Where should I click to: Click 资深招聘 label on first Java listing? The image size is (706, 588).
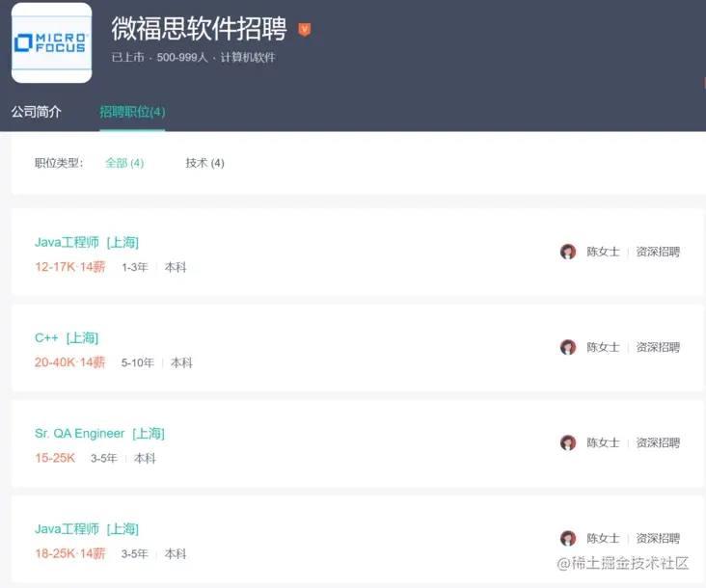click(658, 252)
